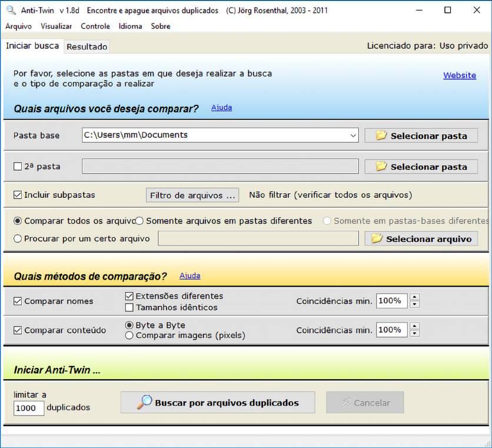The width and height of the screenshot is (492, 448).
Task: Select the Iniciar busca tab
Action: pyautogui.click(x=32, y=46)
